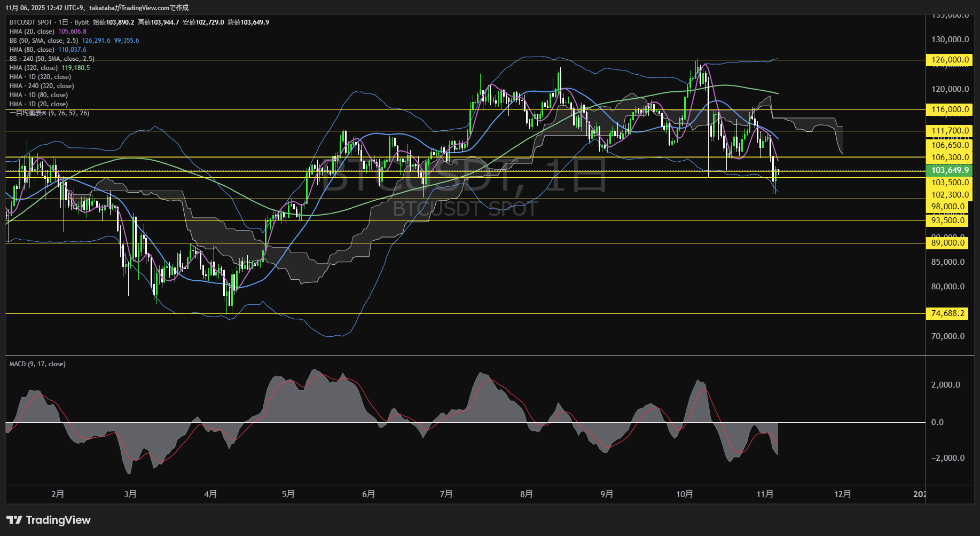
Task: Select the 111,700.0 price level label
Action: coord(950,131)
